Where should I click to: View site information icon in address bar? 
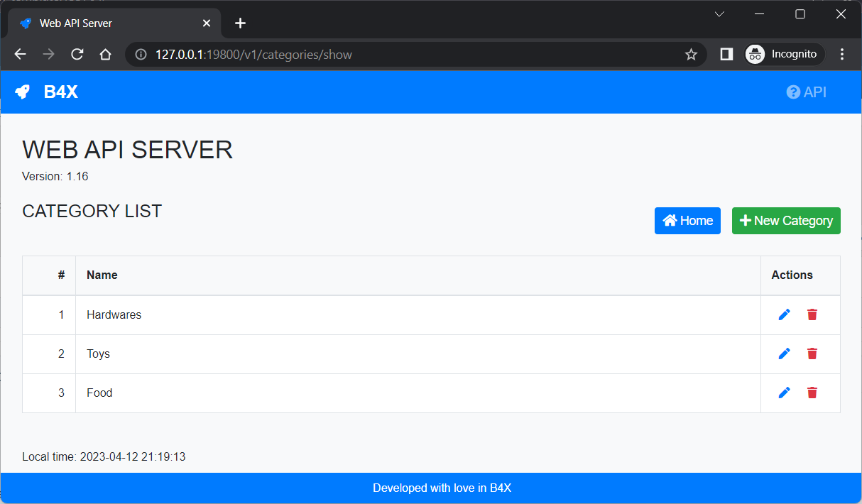141,55
